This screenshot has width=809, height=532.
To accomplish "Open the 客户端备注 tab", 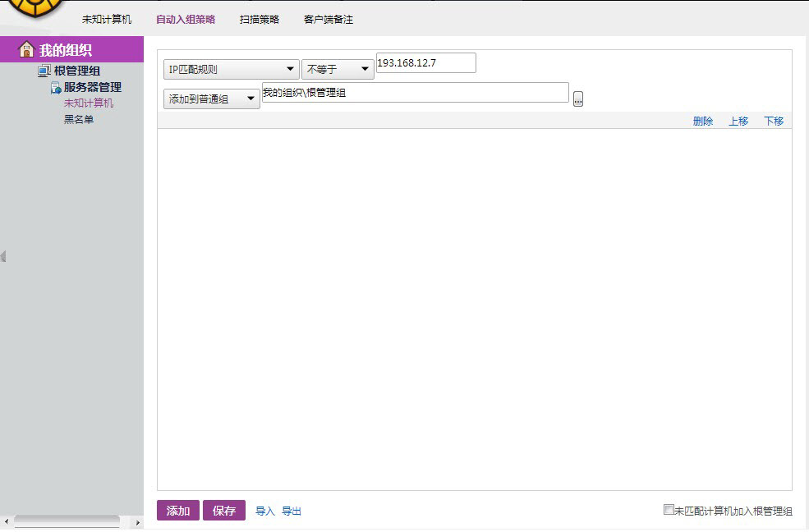I will 329,20.
